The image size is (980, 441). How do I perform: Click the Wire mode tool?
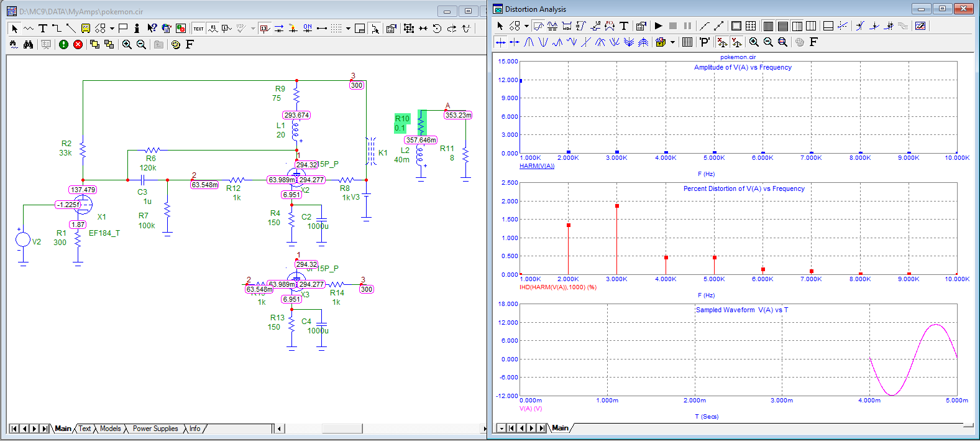tap(57, 29)
